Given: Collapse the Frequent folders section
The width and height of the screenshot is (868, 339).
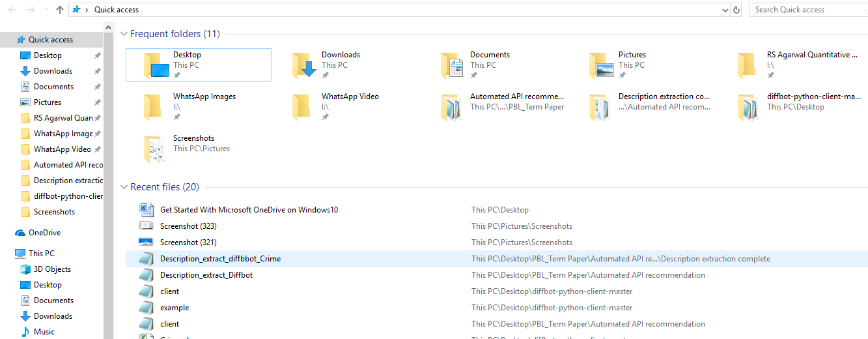Looking at the screenshot, I should (124, 34).
